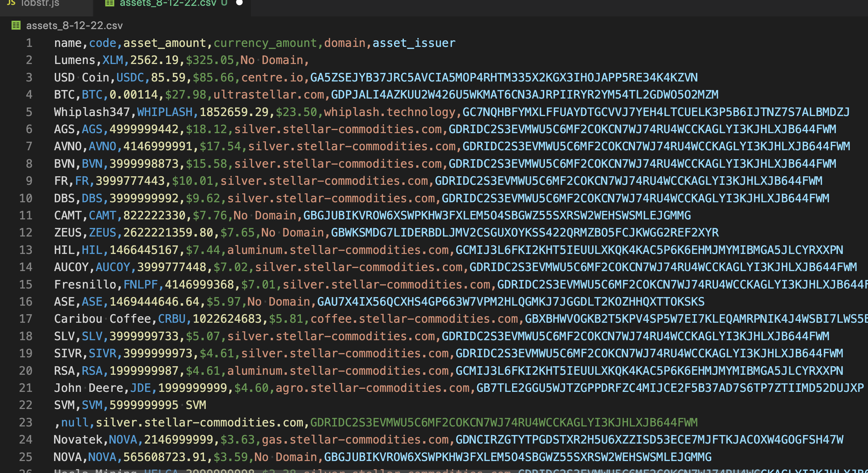Image resolution: width=868 pixels, height=473 pixels.
Task: Select the assets_8-12-22.csv editor tab
Action: tap(168, 3)
